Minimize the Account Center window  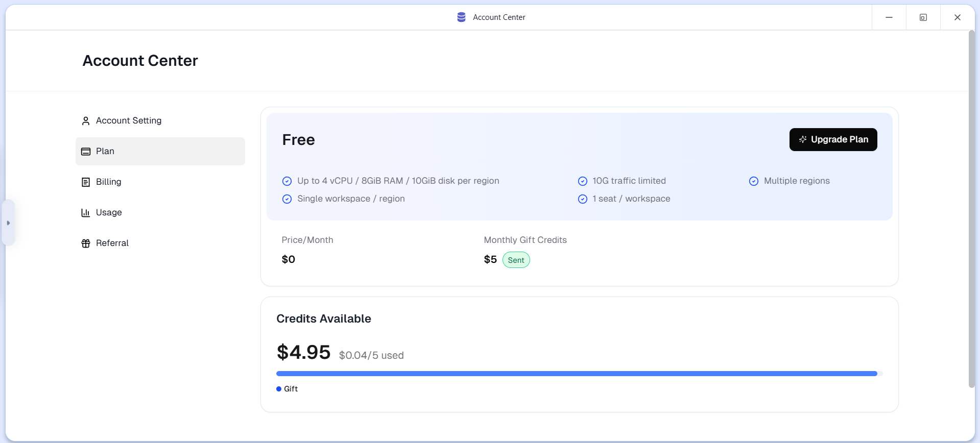pyautogui.click(x=889, y=17)
